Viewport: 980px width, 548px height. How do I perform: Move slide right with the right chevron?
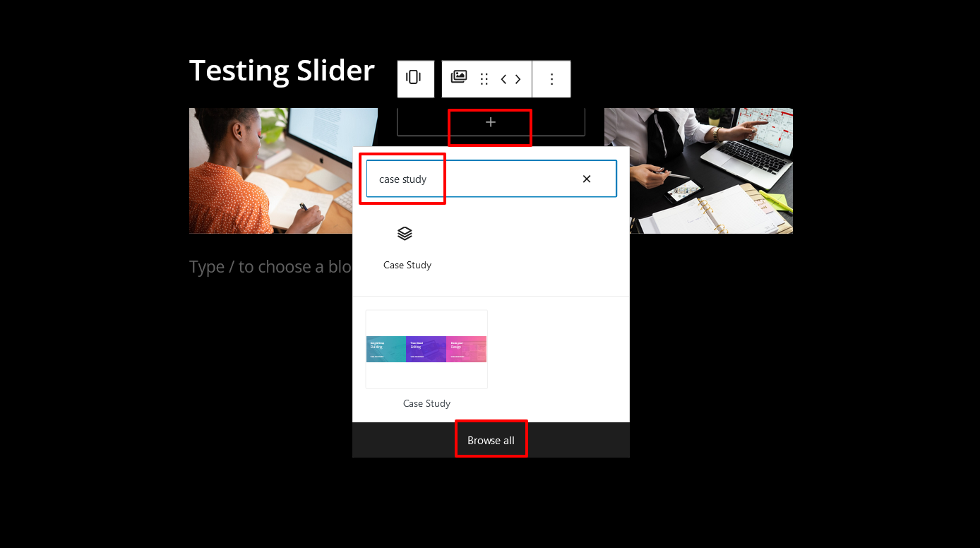[x=518, y=79]
